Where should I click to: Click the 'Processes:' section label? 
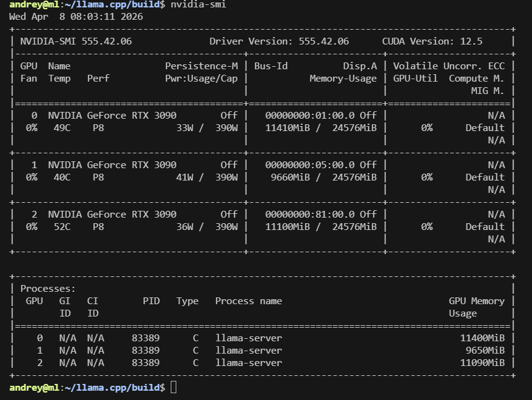point(48,289)
